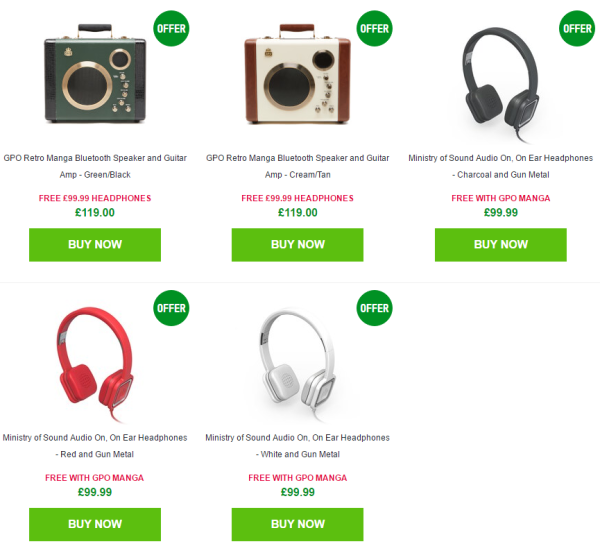Buy the Charcoal and Gun Metal headphones now
Screen dimensions: 600x553
[501, 245]
